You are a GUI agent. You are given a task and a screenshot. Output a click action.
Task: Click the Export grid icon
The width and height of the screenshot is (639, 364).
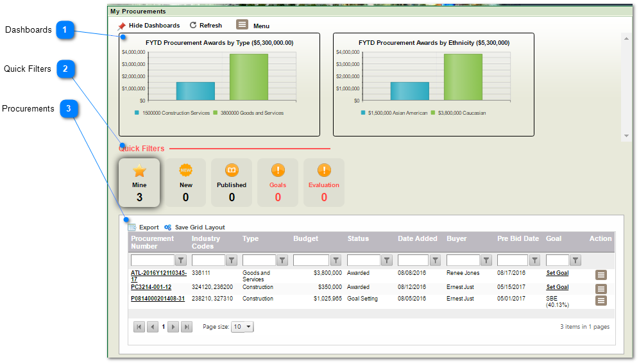[x=132, y=227]
